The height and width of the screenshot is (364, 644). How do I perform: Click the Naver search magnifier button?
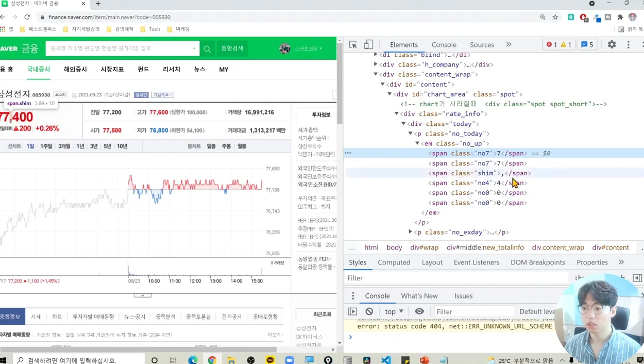pyautogui.click(x=207, y=48)
